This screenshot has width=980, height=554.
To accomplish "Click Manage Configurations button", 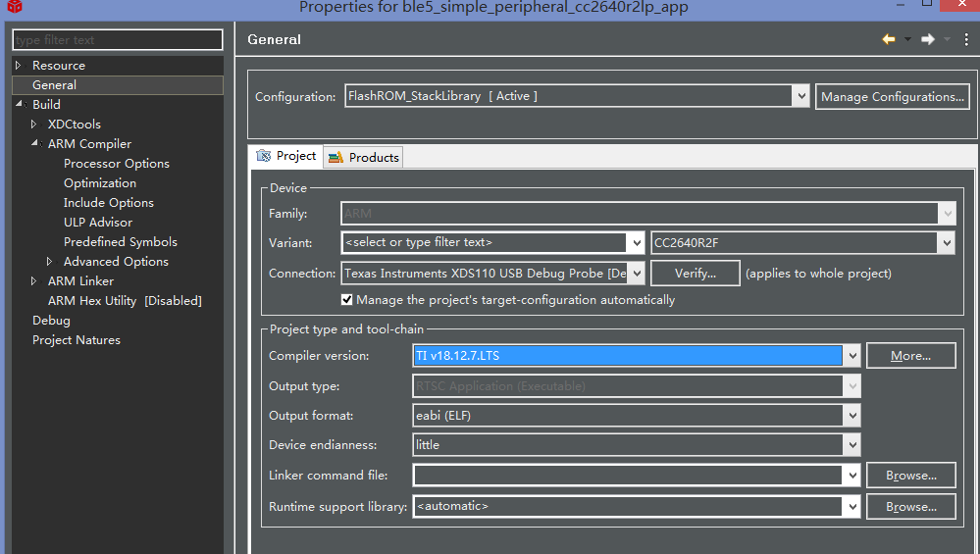I will pyautogui.click(x=893, y=97).
